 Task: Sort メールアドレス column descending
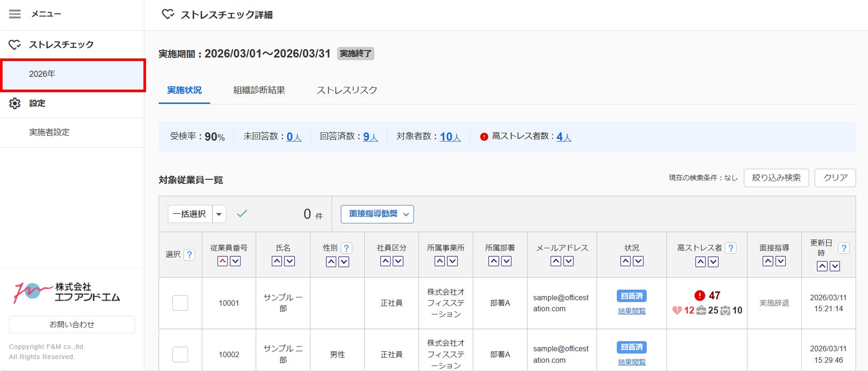tap(569, 261)
